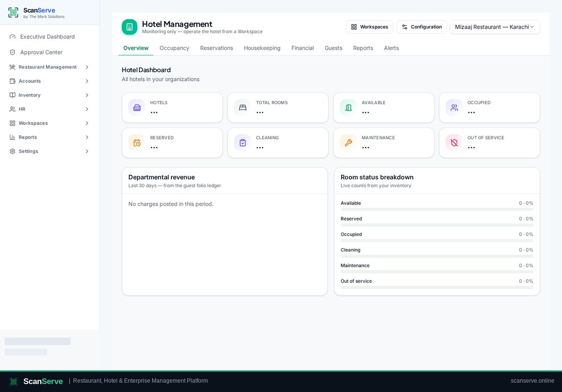Image resolution: width=562 pixels, height=392 pixels.
Task: Expand the HR menu chevron
Action: [87, 109]
